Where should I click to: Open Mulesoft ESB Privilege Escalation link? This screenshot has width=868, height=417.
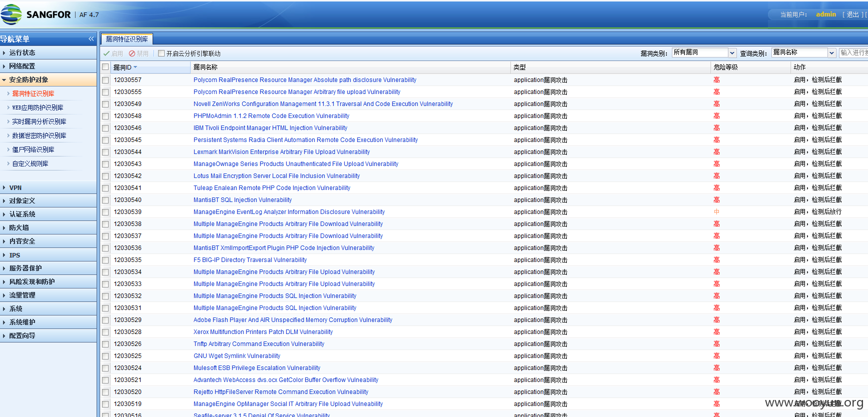click(257, 368)
